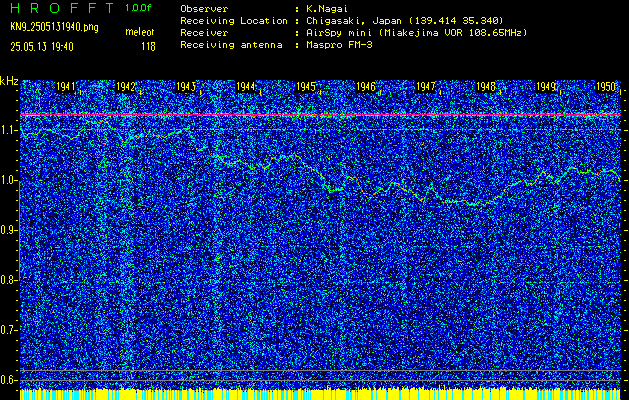This screenshot has width=629, height=400.
Task: Click the meteor count 118
Action: tap(148, 47)
